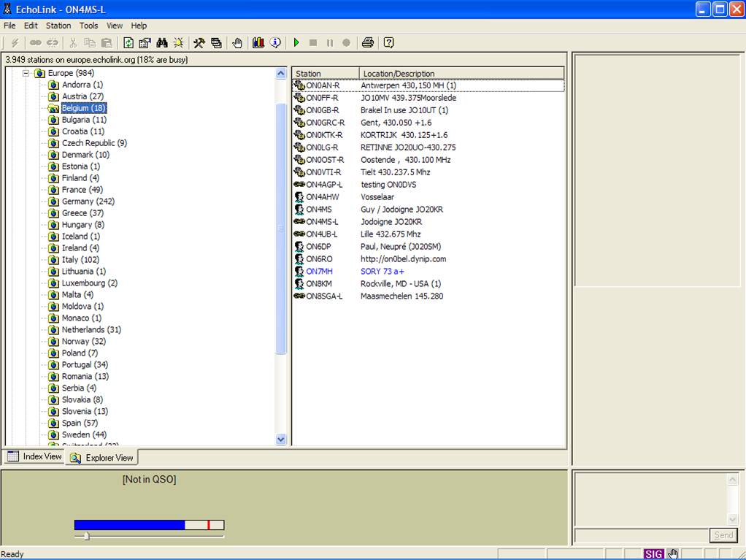Click the yellow alarm light toolbar icon

point(178,43)
